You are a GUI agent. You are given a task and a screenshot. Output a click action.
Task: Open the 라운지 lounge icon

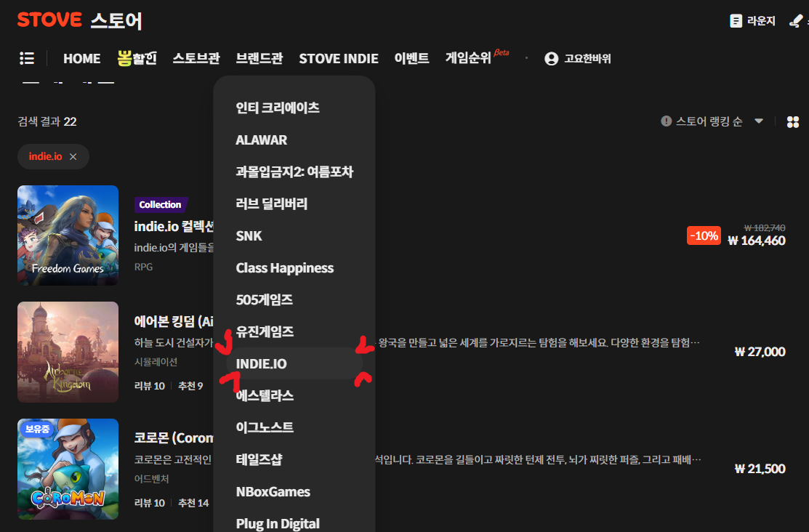736,20
